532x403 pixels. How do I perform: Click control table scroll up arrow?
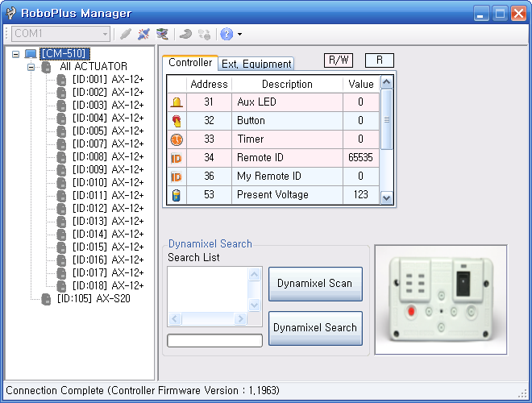(386, 82)
